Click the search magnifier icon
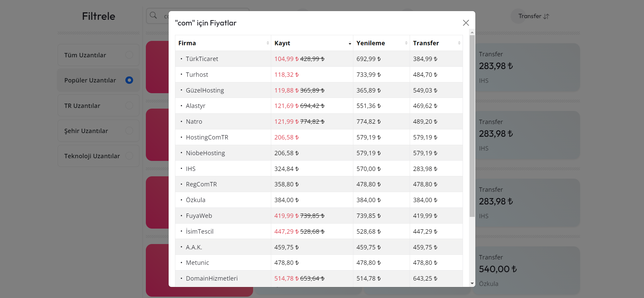Screen dimensions: 644x298 click(153, 15)
